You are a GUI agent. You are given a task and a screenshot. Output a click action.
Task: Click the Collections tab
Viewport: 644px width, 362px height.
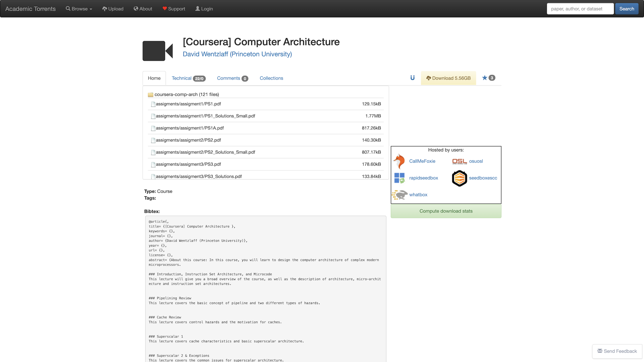(271, 78)
